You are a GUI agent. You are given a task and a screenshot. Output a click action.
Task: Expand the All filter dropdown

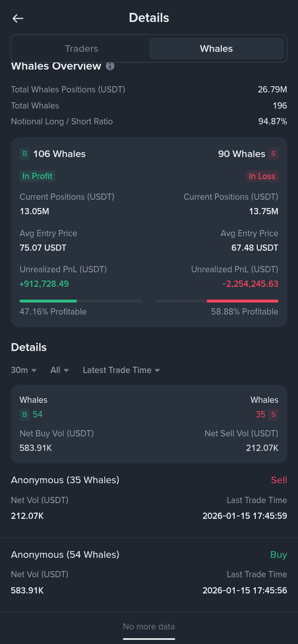tap(60, 370)
